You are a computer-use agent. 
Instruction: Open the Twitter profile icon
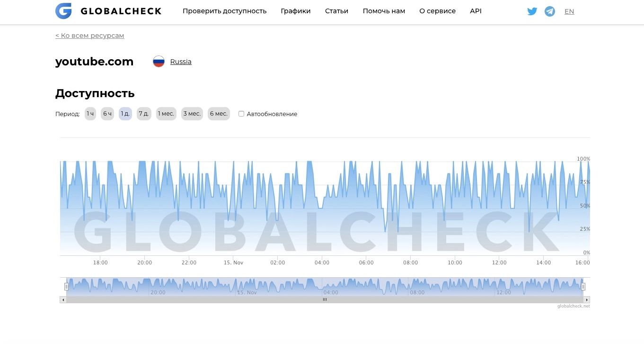point(532,11)
